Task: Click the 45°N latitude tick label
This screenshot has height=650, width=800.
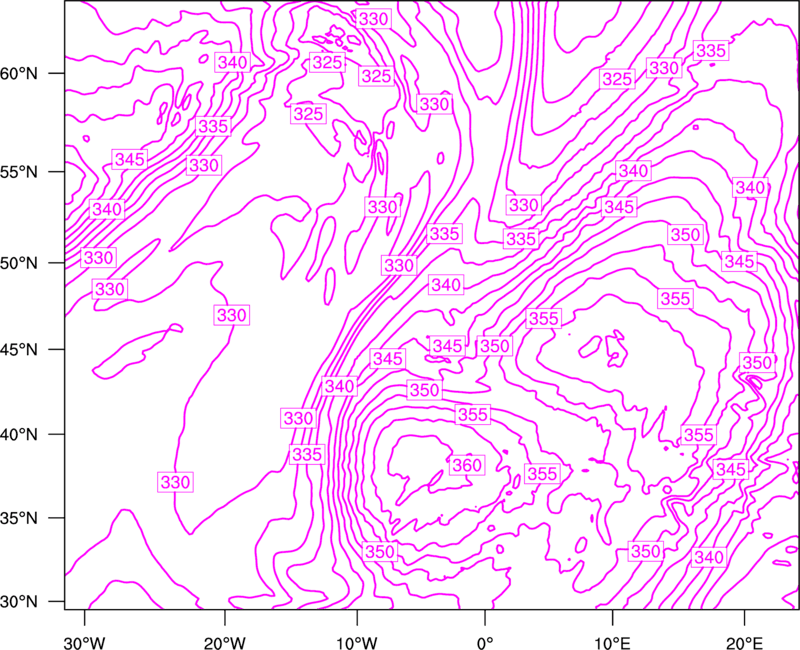Action: pos(19,349)
